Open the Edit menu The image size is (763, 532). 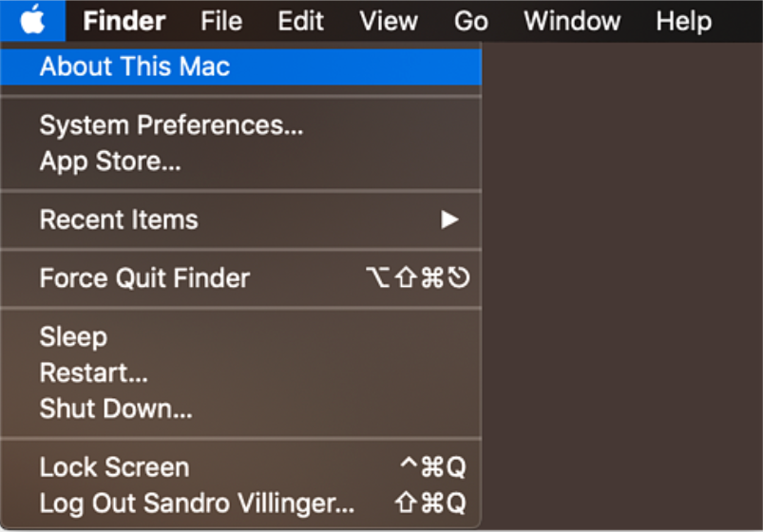pos(299,21)
